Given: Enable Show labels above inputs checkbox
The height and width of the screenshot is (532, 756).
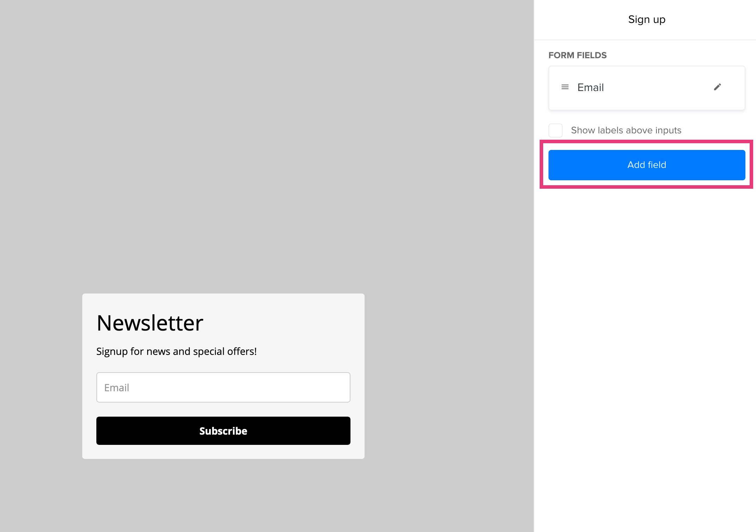Looking at the screenshot, I should 555,131.
